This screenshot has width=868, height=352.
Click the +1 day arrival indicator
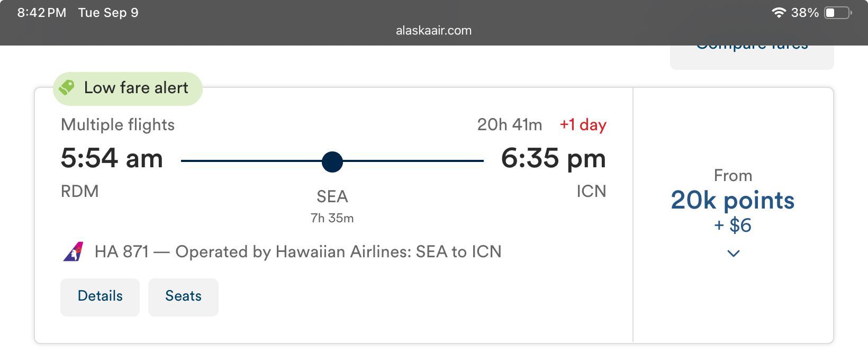tap(583, 125)
